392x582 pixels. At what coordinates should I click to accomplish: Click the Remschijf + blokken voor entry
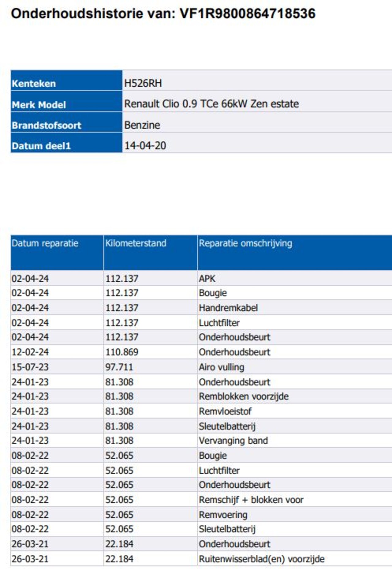click(251, 500)
